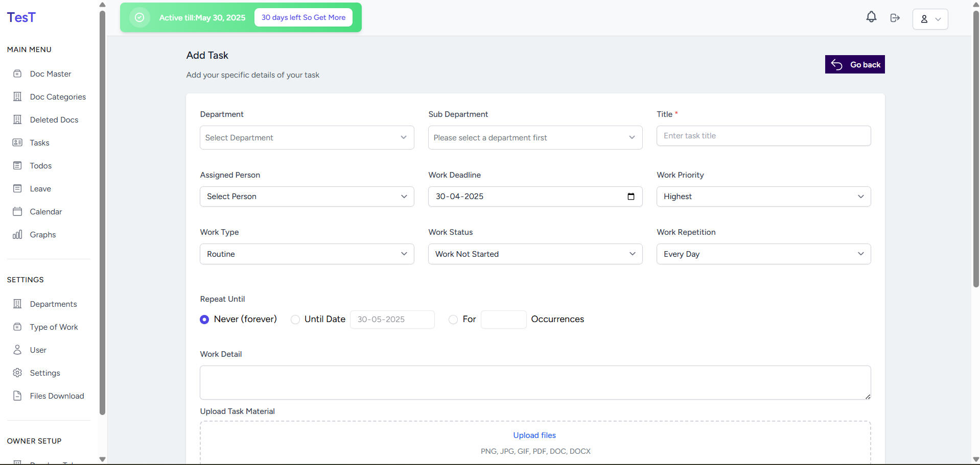The height and width of the screenshot is (465, 980).
Task: Navigate to Todos menu item
Action: 40,165
